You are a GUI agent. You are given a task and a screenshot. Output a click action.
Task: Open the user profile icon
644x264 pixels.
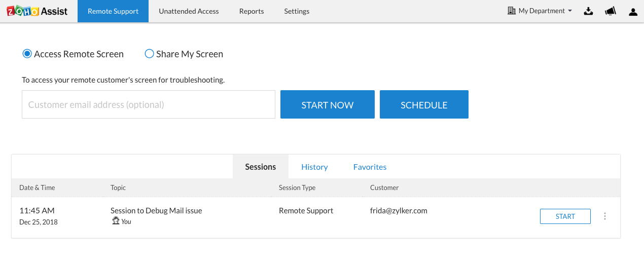coord(633,12)
